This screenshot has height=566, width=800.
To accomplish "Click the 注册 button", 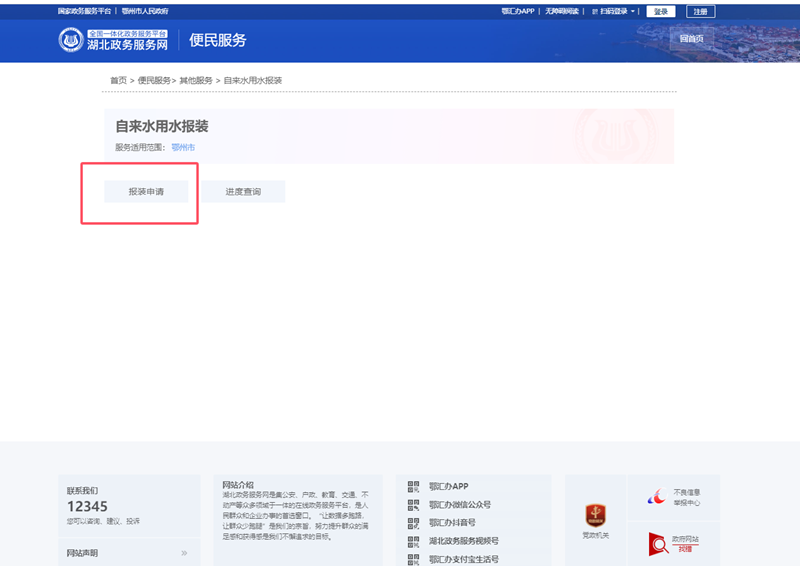I will pos(701,11).
